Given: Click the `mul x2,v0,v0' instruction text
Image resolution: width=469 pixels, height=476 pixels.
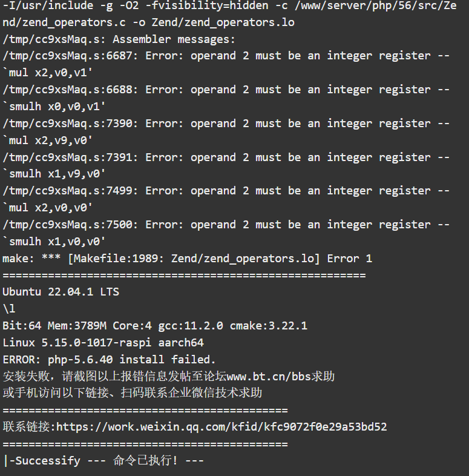Looking at the screenshot, I should pyautogui.click(x=48, y=208).
